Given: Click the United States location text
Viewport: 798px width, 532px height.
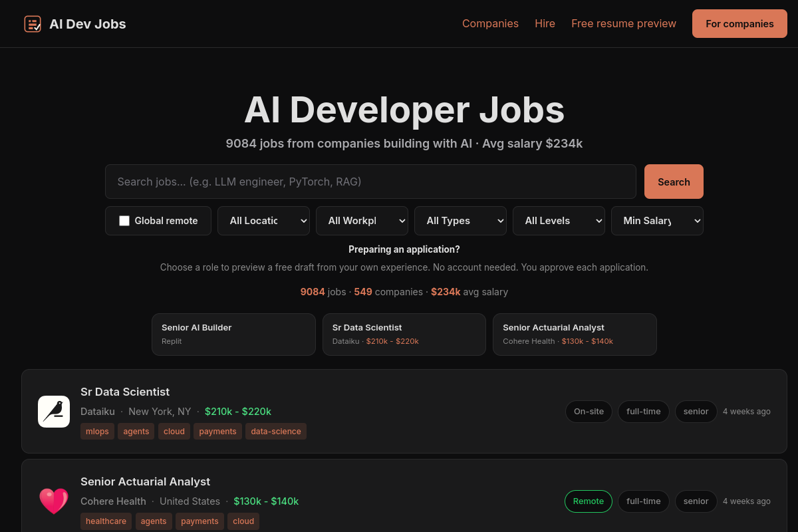Looking at the screenshot, I should tap(190, 501).
